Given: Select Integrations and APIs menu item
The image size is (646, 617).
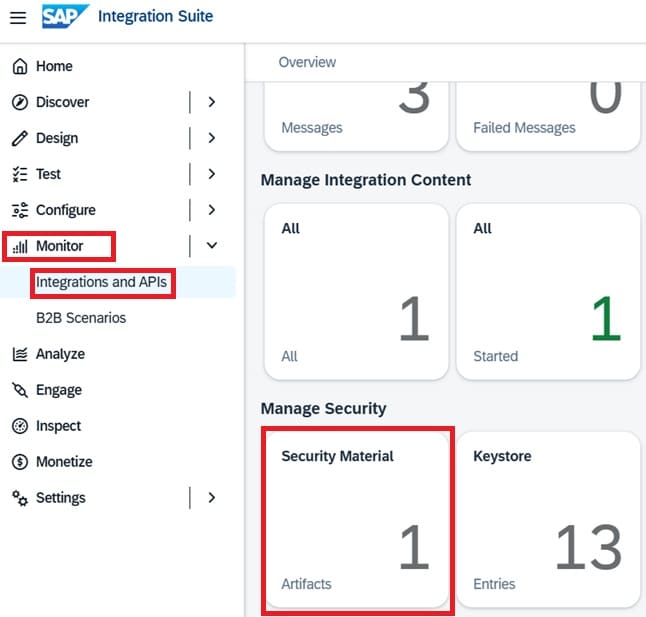Looking at the screenshot, I should pyautogui.click(x=101, y=282).
